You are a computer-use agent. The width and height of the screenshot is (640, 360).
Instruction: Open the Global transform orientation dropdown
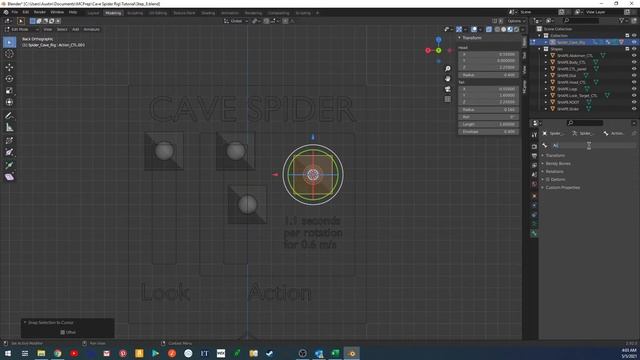(236, 21)
